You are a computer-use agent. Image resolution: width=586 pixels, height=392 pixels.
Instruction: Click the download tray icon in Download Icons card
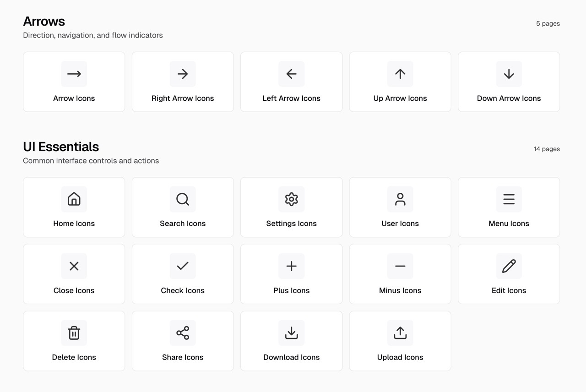pyautogui.click(x=291, y=333)
